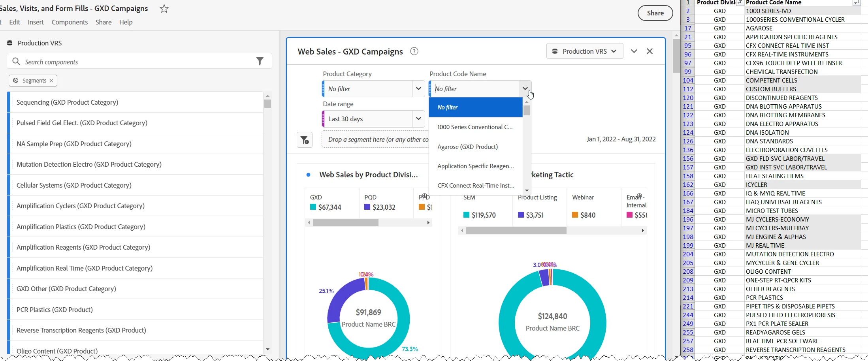Collapse the Web Sales panel chevron
868x361 pixels.
634,51
